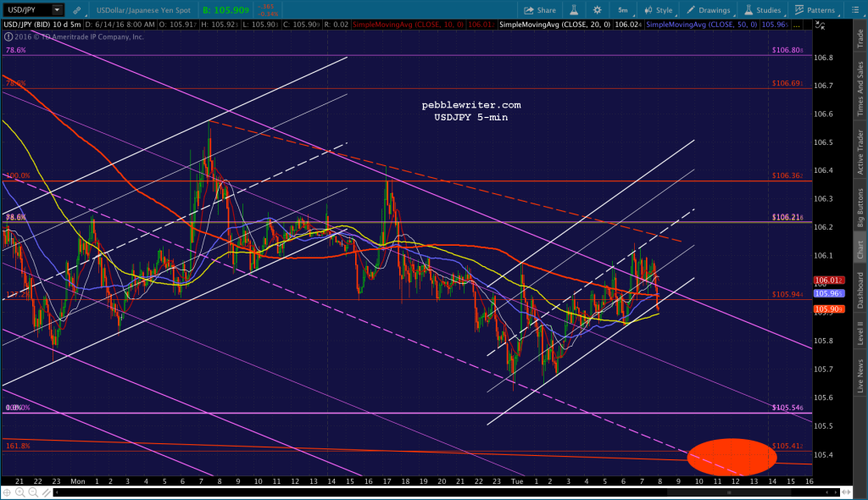Click the Mon date marker on time axis
The image size is (868, 500).
[x=77, y=481]
